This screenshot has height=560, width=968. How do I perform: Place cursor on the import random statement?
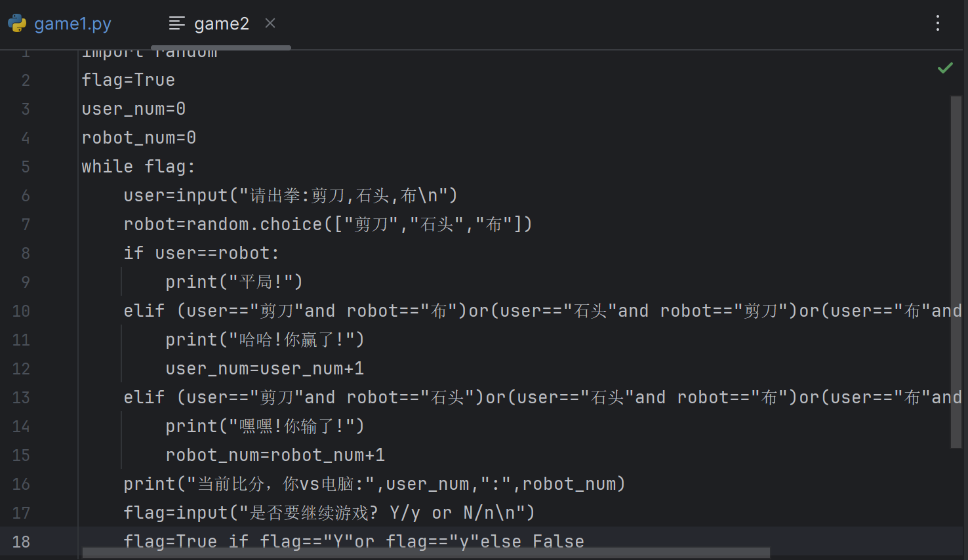[x=150, y=51]
